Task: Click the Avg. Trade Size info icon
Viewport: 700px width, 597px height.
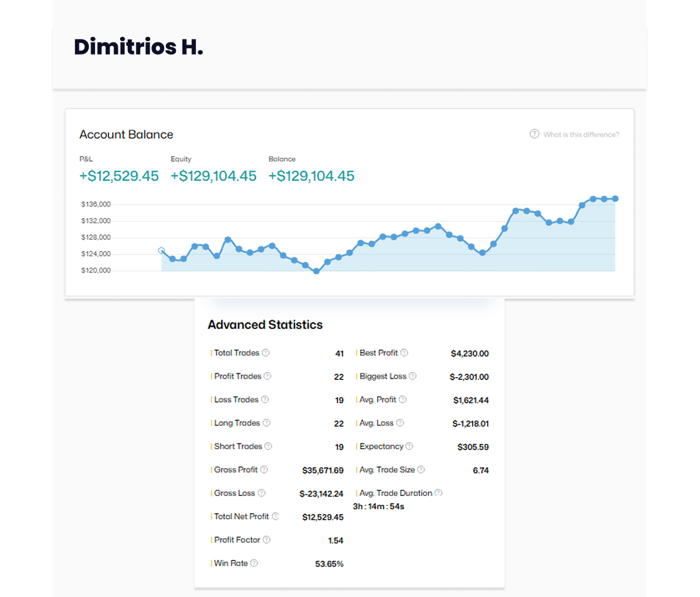Action: [x=421, y=469]
